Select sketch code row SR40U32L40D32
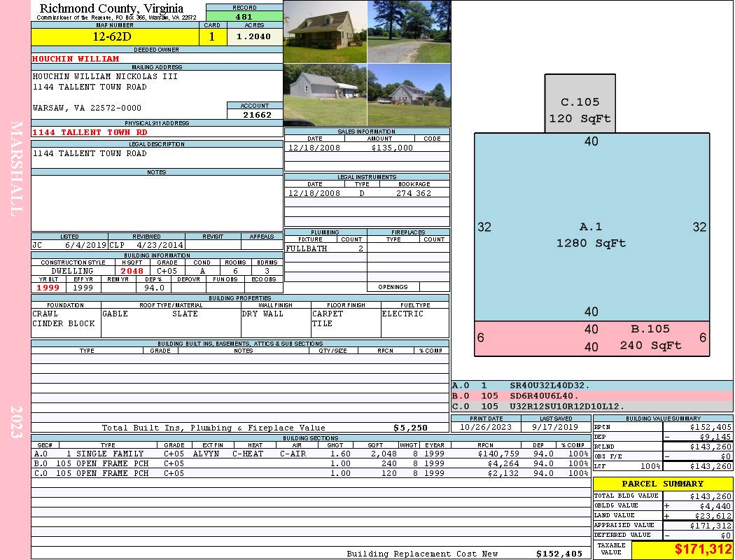Screen dimensions: 735x560 591,386
